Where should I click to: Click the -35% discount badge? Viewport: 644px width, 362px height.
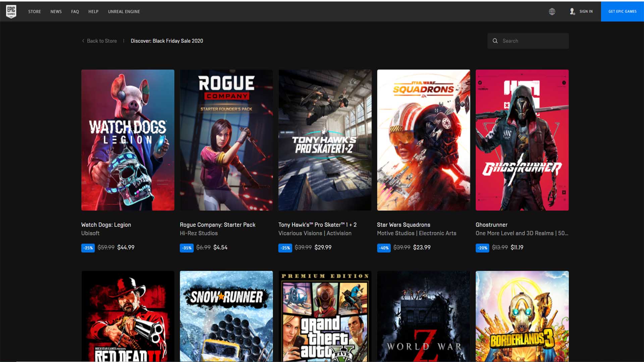(x=187, y=248)
